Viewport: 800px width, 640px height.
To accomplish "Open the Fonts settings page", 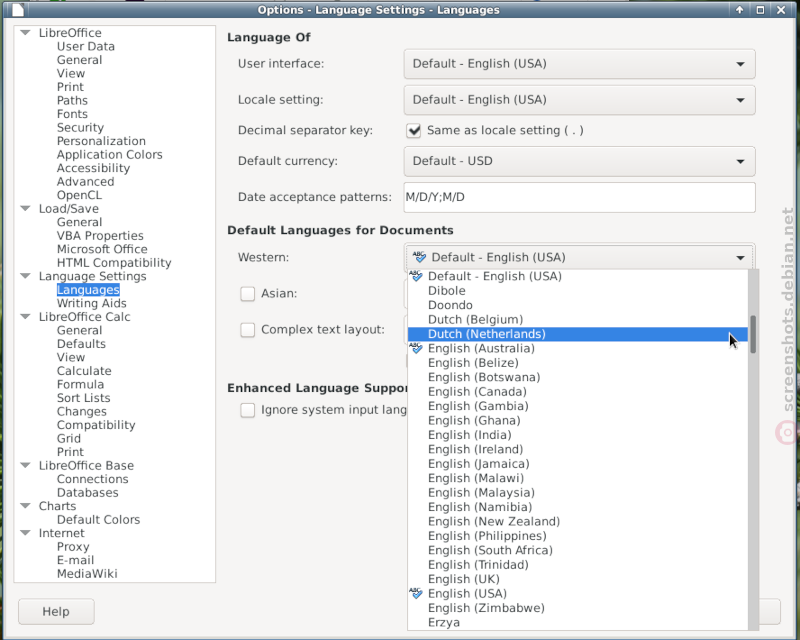I will pos(72,114).
